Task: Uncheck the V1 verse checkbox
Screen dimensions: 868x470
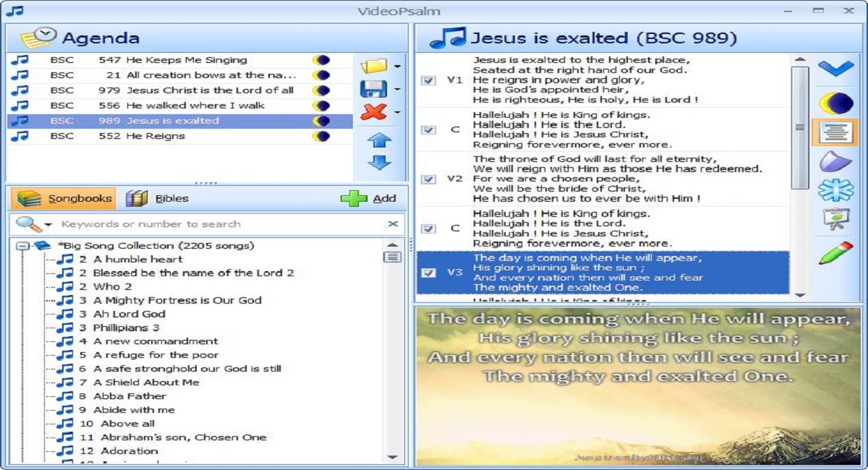Action: coord(429,80)
